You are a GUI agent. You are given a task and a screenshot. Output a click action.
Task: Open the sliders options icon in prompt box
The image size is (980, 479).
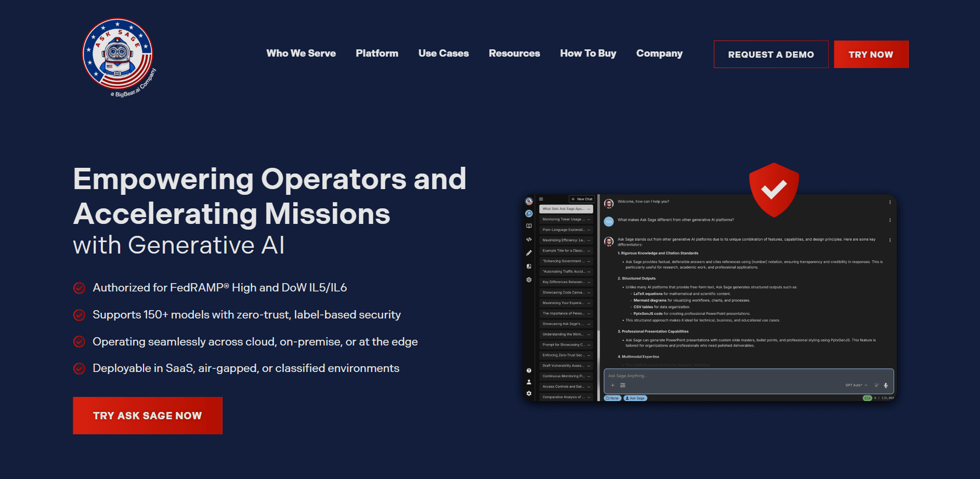[x=622, y=385]
